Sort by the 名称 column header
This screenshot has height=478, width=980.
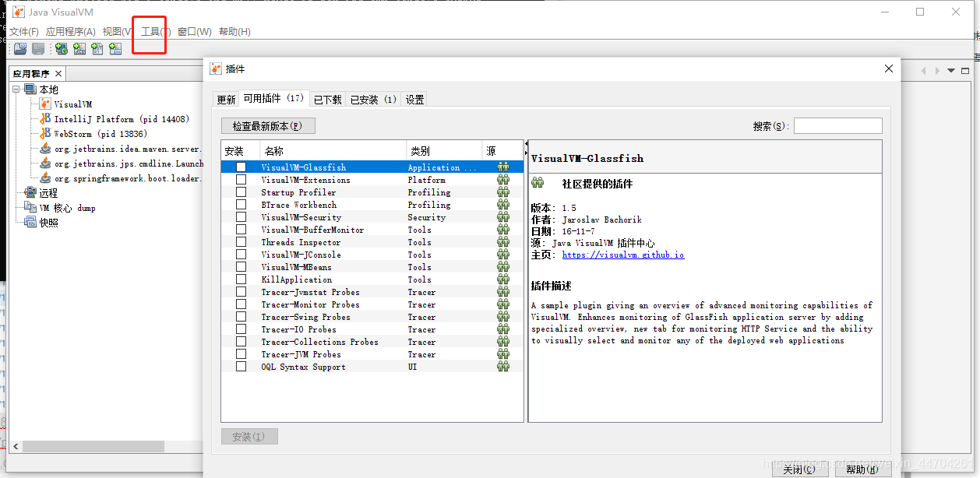333,151
